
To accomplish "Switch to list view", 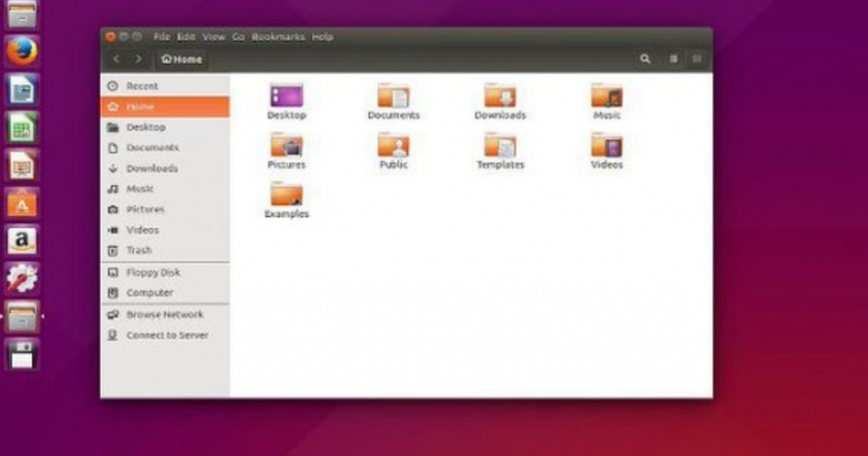I will point(673,58).
